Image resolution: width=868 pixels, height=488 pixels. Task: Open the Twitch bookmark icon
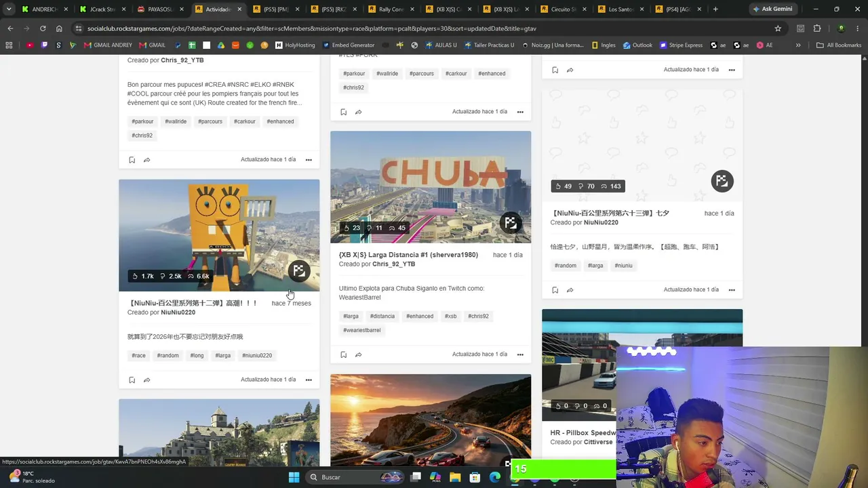pyautogui.click(x=45, y=45)
